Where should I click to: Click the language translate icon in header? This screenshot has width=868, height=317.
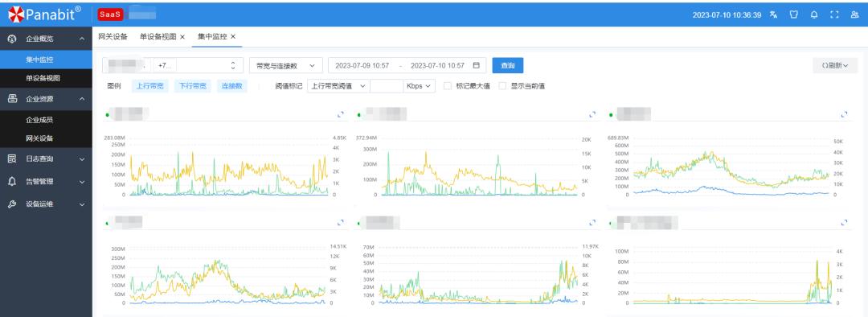[773, 15]
